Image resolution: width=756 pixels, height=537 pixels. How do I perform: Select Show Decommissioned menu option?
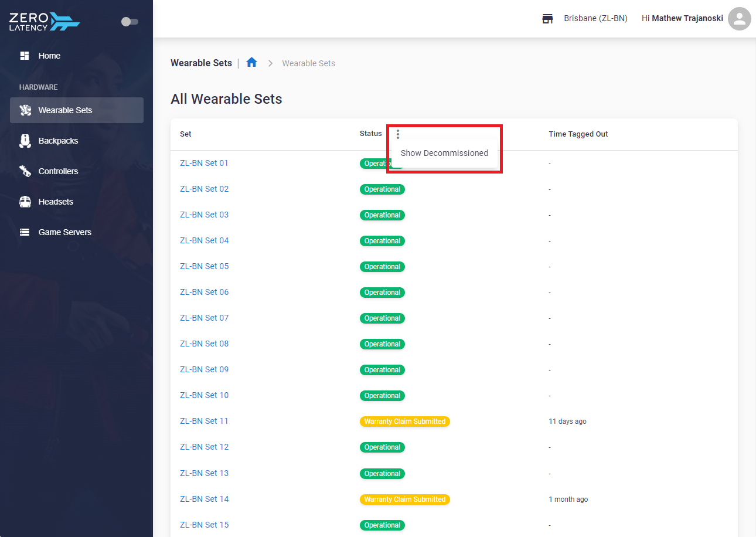pyautogui.click(x=444, y=153)
